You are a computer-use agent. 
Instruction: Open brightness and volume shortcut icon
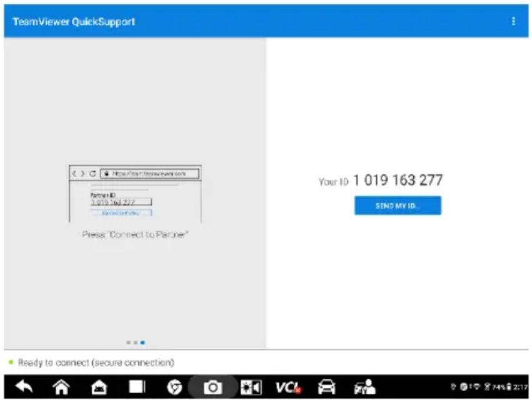click(x=251, y=387)
